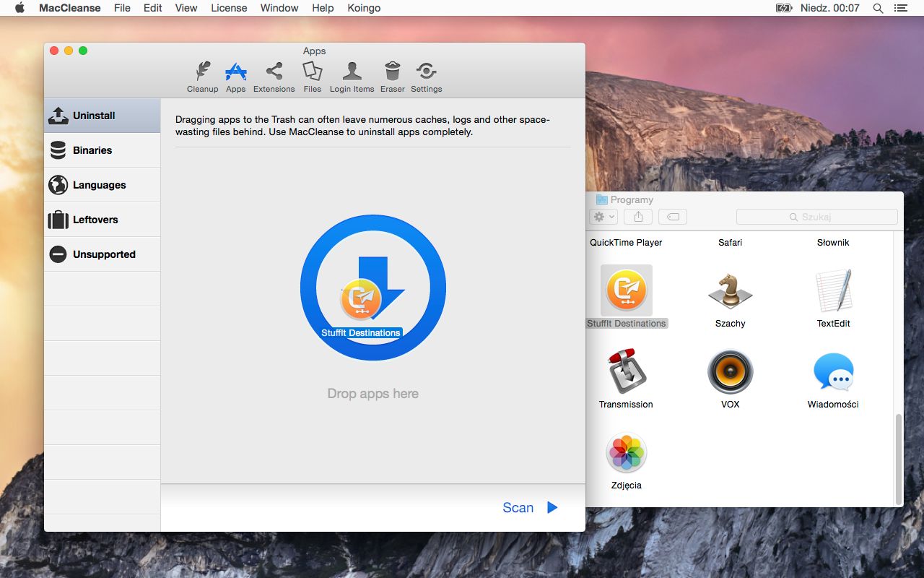Viewport: 924px width, 578px height.
Task: Click the battery status icon
Action: tap(784, 8)
